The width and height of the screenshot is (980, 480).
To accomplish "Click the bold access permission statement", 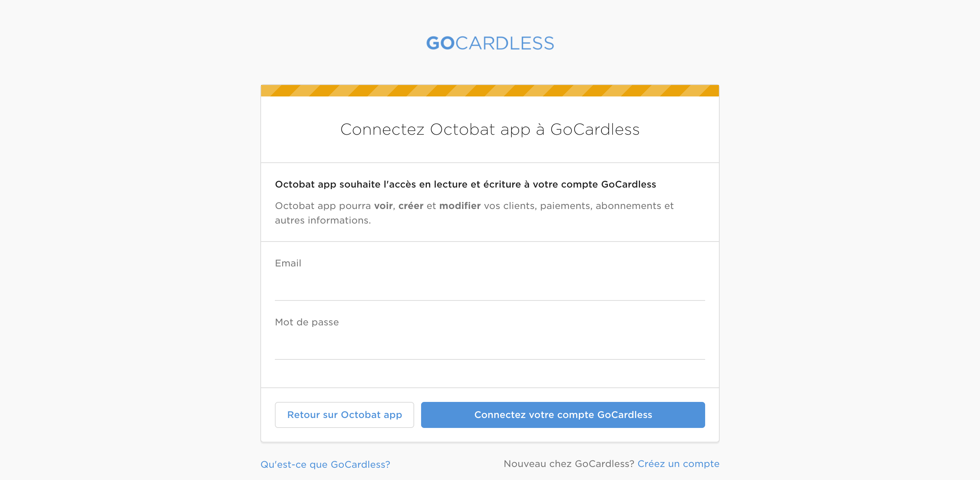I will (x=465, y=184).
